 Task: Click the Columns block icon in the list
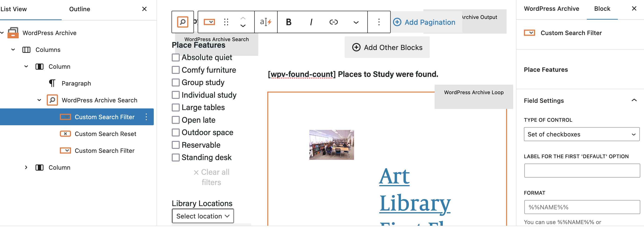tap(26, 50)
